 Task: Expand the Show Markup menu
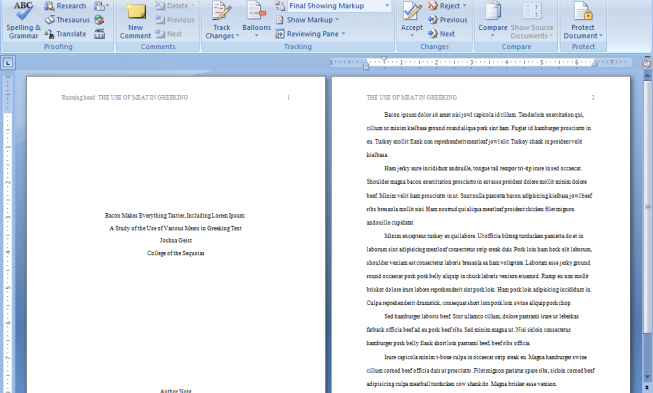coord(307,20)
